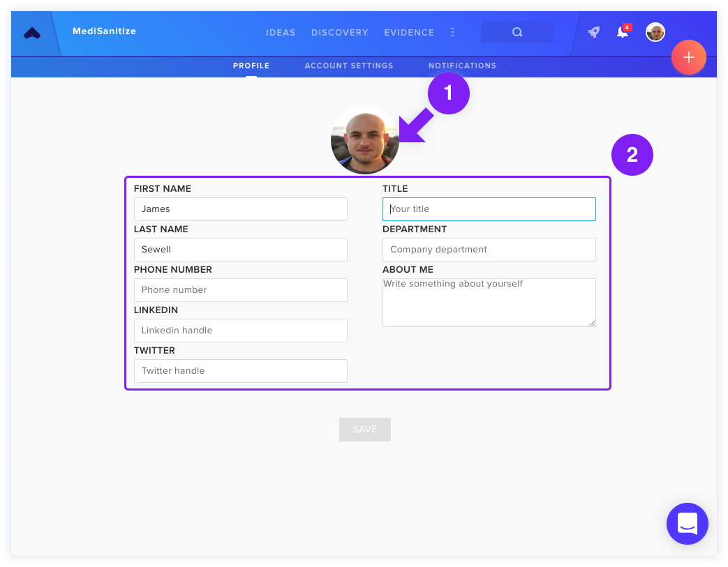Open the user avatar menu in header
Viewport: 728px width, 567px height.
point(655,32)
